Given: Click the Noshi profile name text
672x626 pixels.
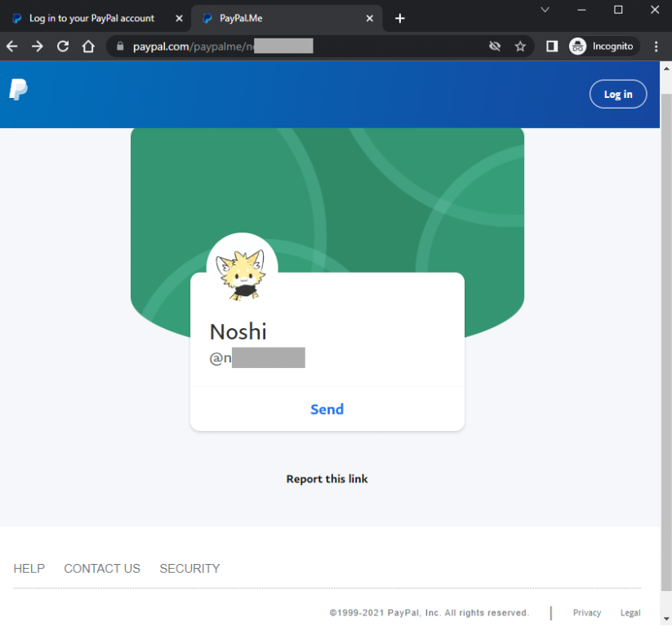Looking at the screenshot, I should click(238, 331).
